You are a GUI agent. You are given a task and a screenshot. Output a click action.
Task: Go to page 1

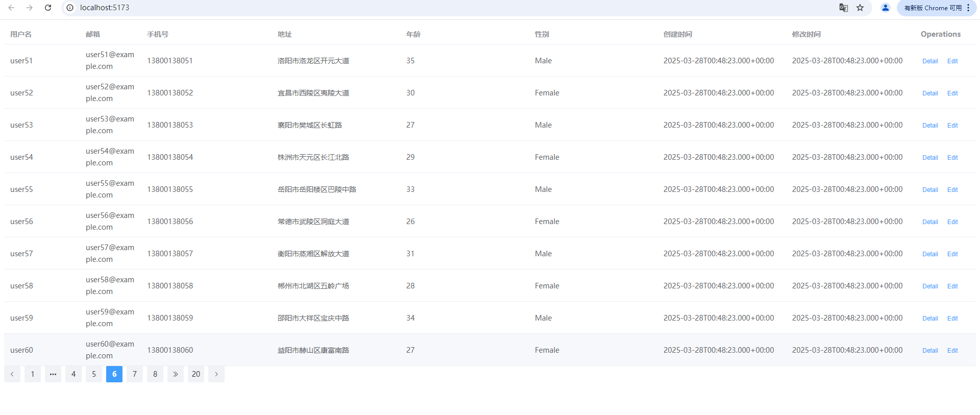coord(33,374)
